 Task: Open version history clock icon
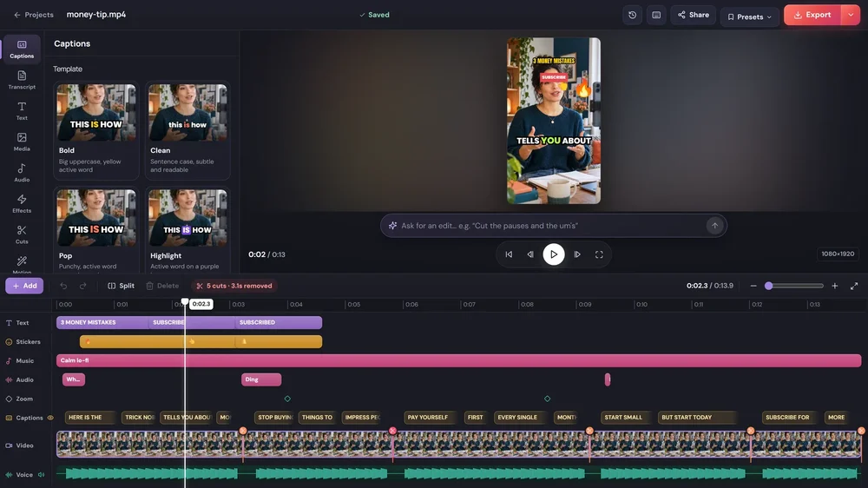point(632,15)
